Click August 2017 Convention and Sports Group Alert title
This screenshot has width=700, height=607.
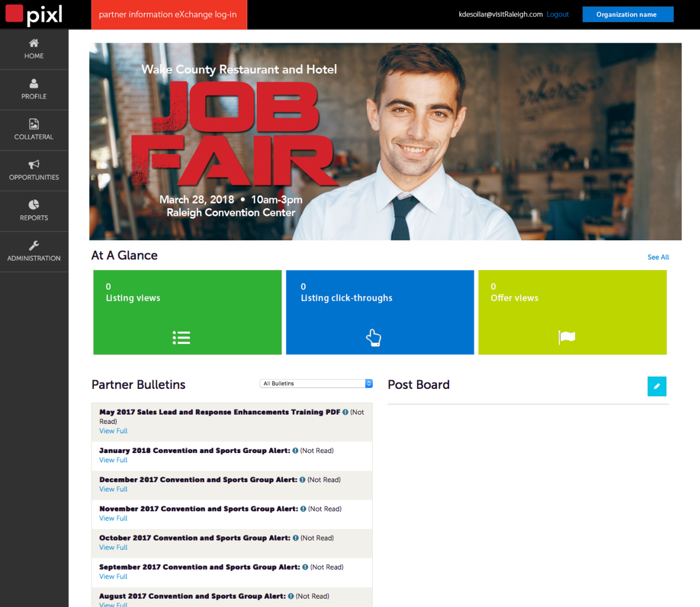[x=192, y=597]
